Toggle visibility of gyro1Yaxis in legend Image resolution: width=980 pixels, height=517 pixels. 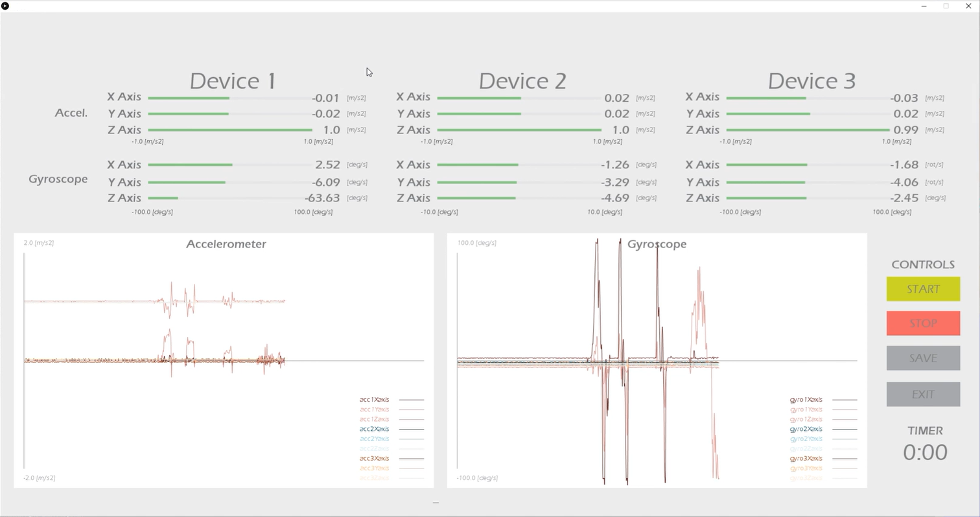tap(806, 409)
